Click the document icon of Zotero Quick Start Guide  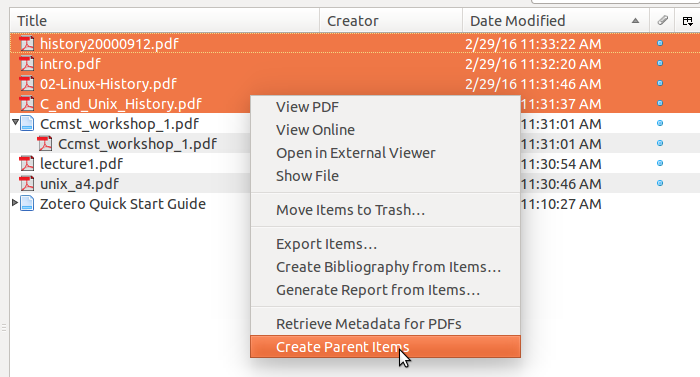[27, 204]
